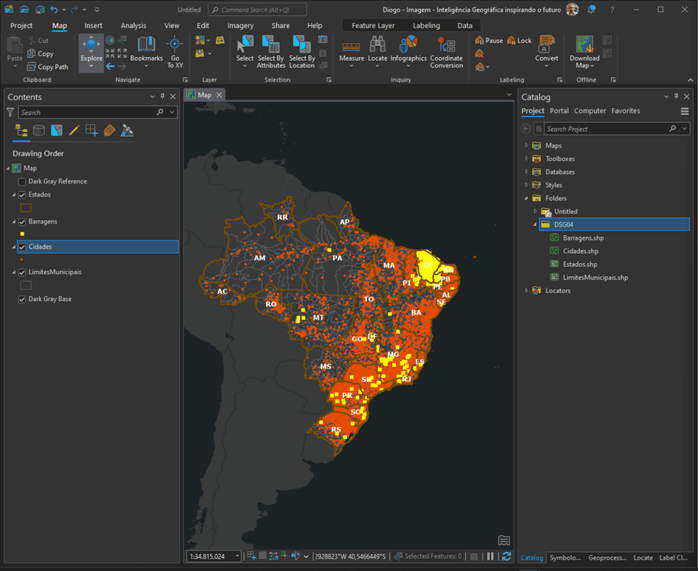This screenshot has width=698, height=571.
Task: Expand the Databases tree node
Action: pos(526,172)
